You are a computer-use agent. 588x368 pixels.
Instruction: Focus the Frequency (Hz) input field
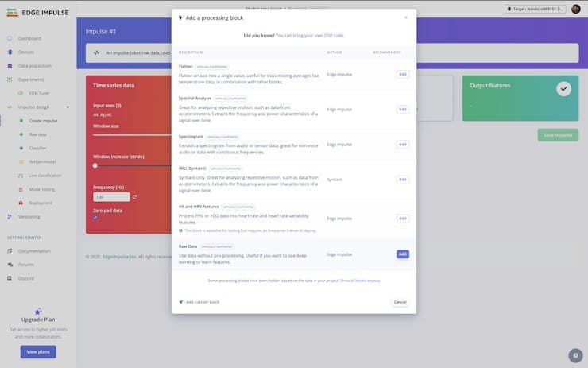coord(111,197)
